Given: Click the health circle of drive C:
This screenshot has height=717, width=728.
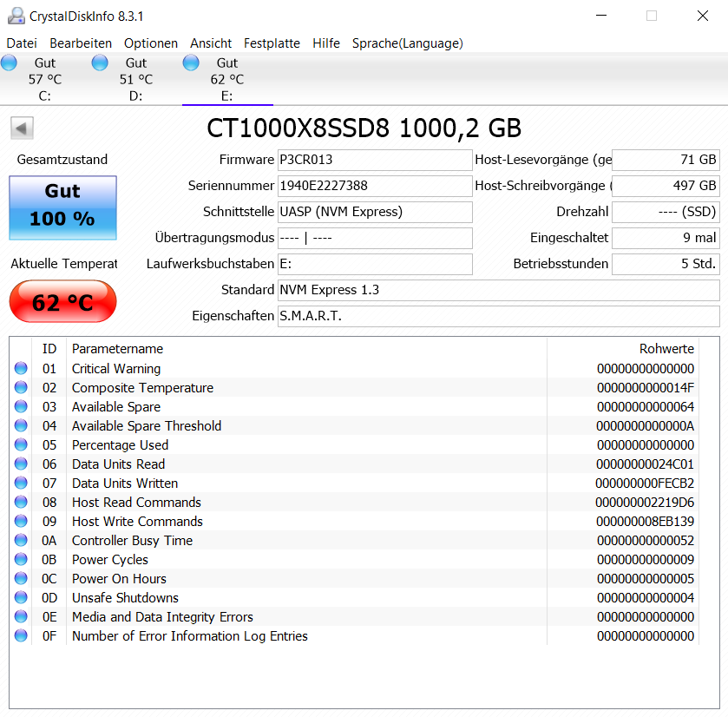Looking at the screenshot, I should point(9,62).
